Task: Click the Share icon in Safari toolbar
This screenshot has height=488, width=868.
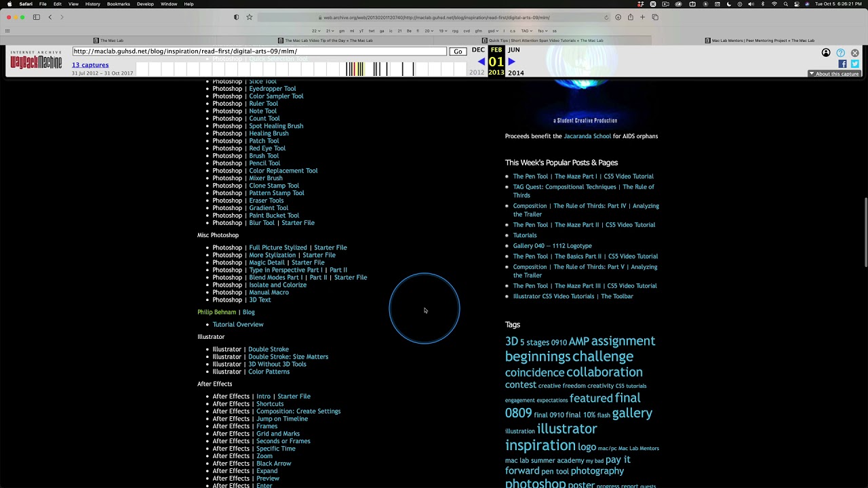Action: tap(630, 17)
